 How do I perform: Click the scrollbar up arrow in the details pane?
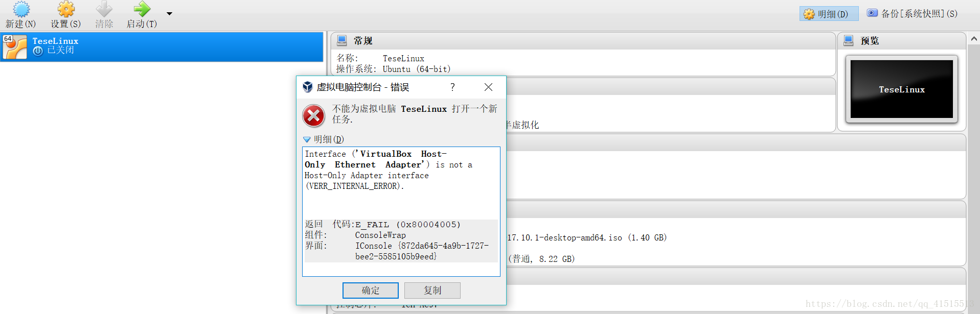[x=974, y=39]
